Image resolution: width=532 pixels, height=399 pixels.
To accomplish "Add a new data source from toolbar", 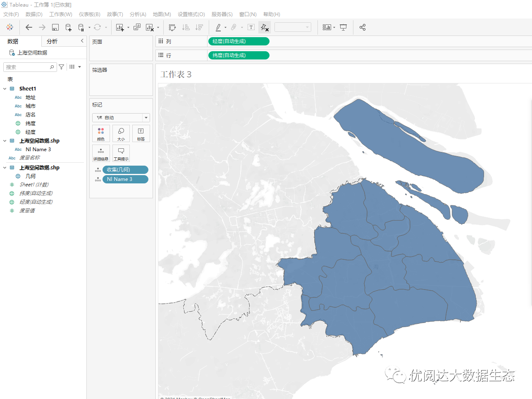I will pyautogui.click(x=69, y=27).
